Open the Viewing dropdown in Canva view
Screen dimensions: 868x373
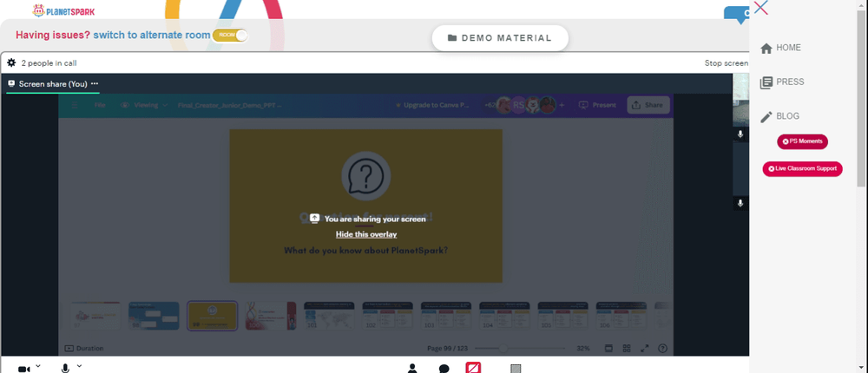tap(144, 105)
